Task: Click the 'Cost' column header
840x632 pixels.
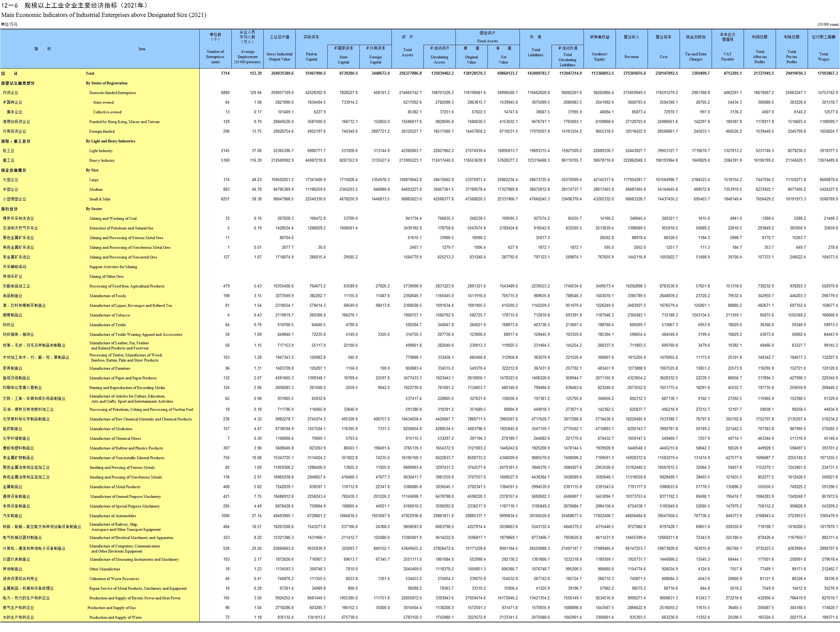Action: click(x=663, y=57)
